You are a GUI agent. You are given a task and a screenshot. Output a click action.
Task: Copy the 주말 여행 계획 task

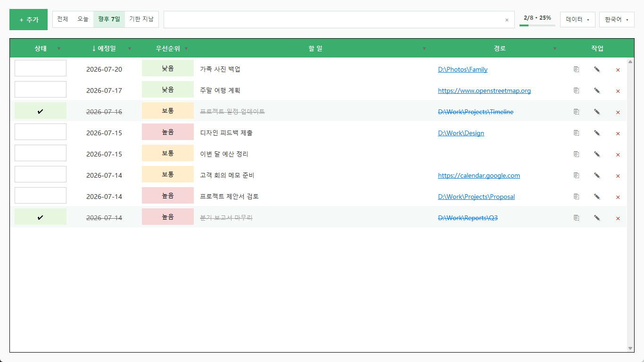point(576,90)
